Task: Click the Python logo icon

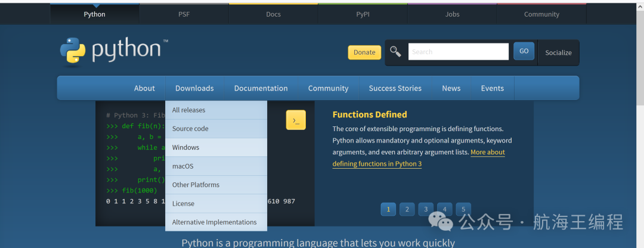Action: 73,51
